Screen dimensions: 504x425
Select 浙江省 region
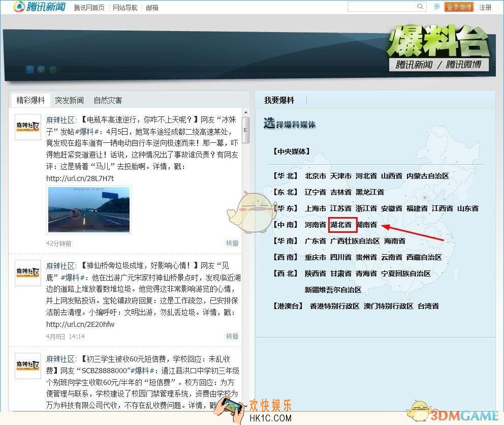click(366, 208)
